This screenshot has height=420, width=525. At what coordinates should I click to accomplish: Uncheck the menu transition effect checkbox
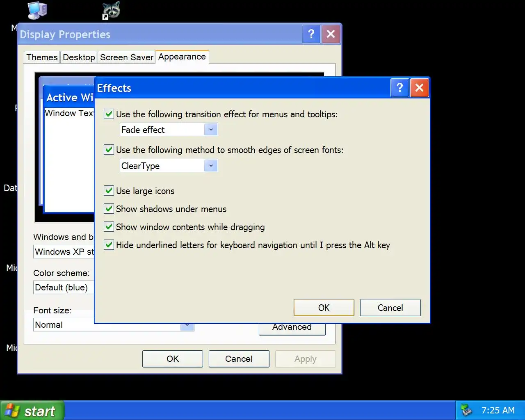click(109, 114)
